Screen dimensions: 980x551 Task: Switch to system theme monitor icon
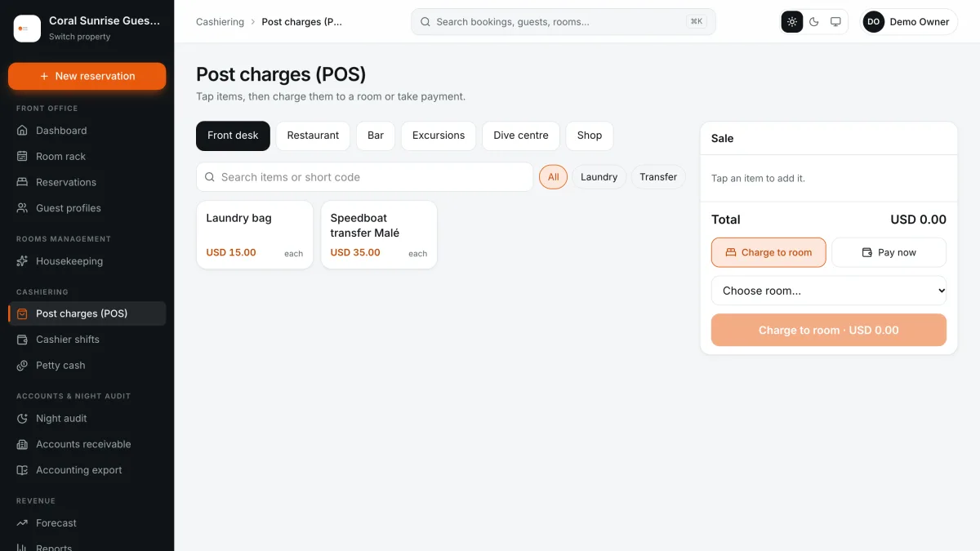pyautogui.click(x=835, y=22)
